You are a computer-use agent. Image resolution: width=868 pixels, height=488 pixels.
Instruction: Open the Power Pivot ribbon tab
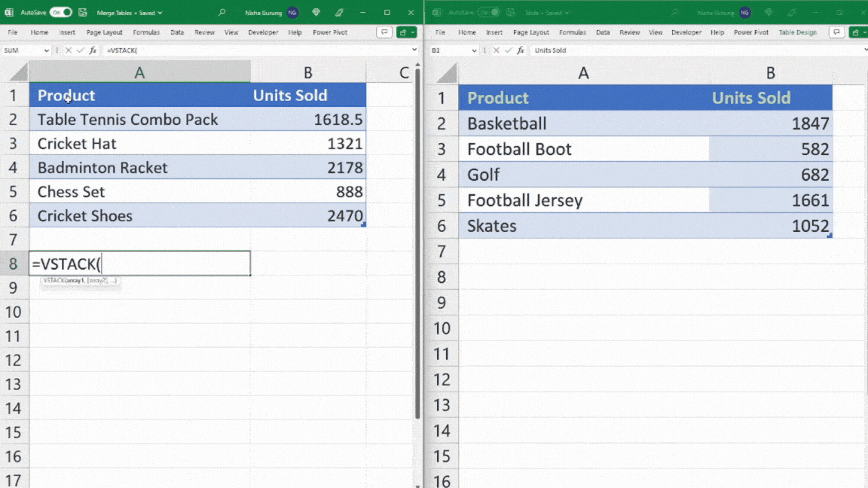coord(330,32)
